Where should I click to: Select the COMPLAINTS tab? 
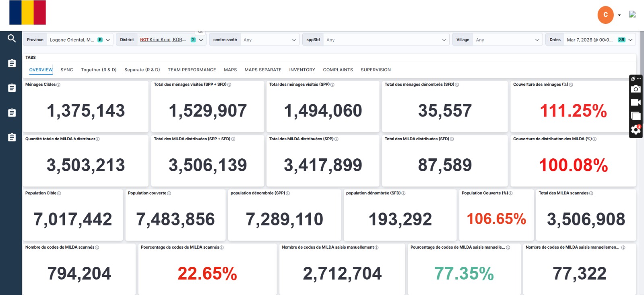(x=338, y=70)
